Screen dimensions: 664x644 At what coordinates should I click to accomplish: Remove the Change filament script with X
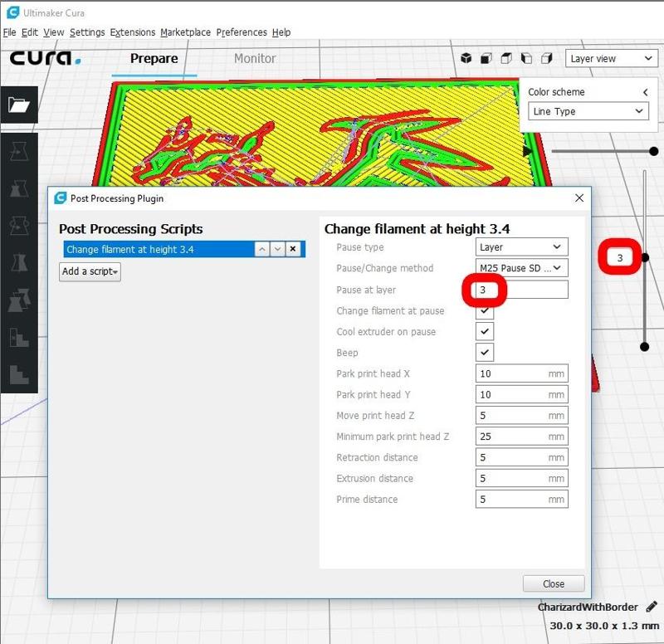[293, 249]
